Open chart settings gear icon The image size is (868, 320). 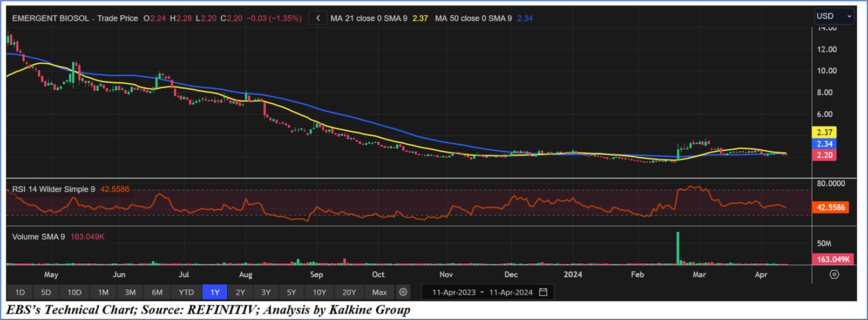click(403, 292)
